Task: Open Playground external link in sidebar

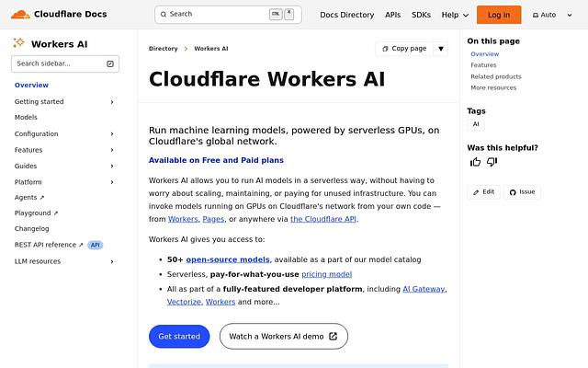Action: click(36, 213)
